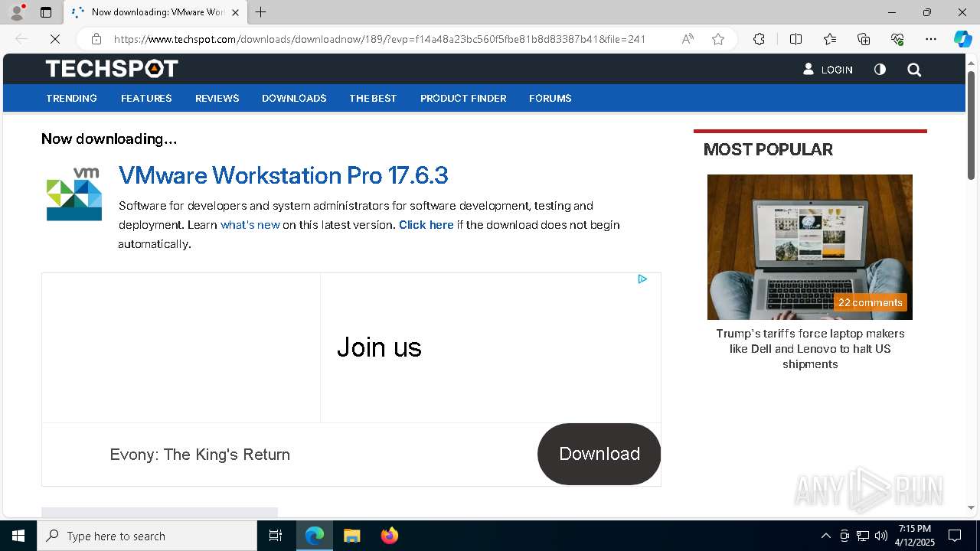Open the Extensions puzzle icon
This screenshot has height=551, width=980.
(759, 39)
